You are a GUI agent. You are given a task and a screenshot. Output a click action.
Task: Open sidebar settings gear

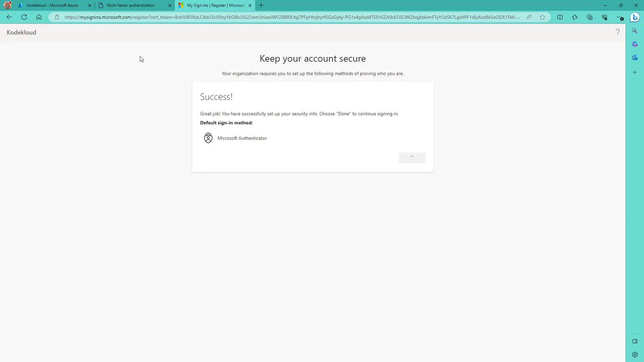tap(635, 354)
